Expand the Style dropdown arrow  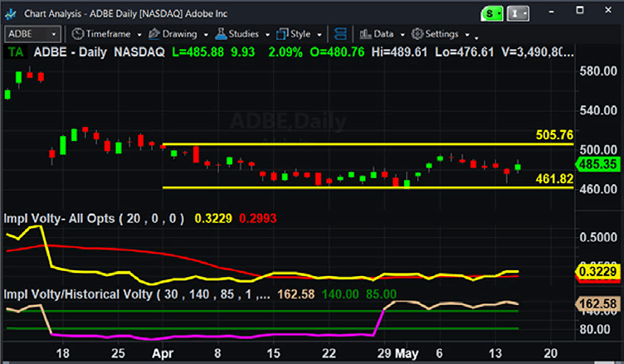click(319, 35)
